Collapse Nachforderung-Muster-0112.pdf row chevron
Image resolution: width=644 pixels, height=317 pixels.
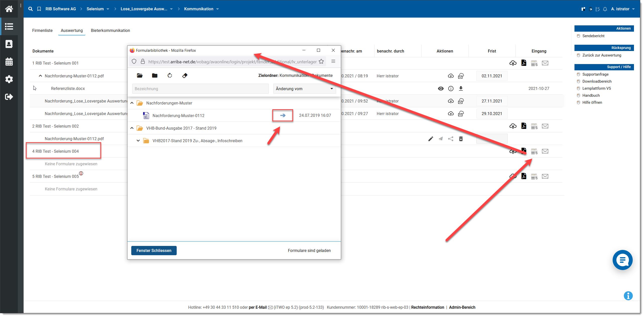click(x=40, y=76)
